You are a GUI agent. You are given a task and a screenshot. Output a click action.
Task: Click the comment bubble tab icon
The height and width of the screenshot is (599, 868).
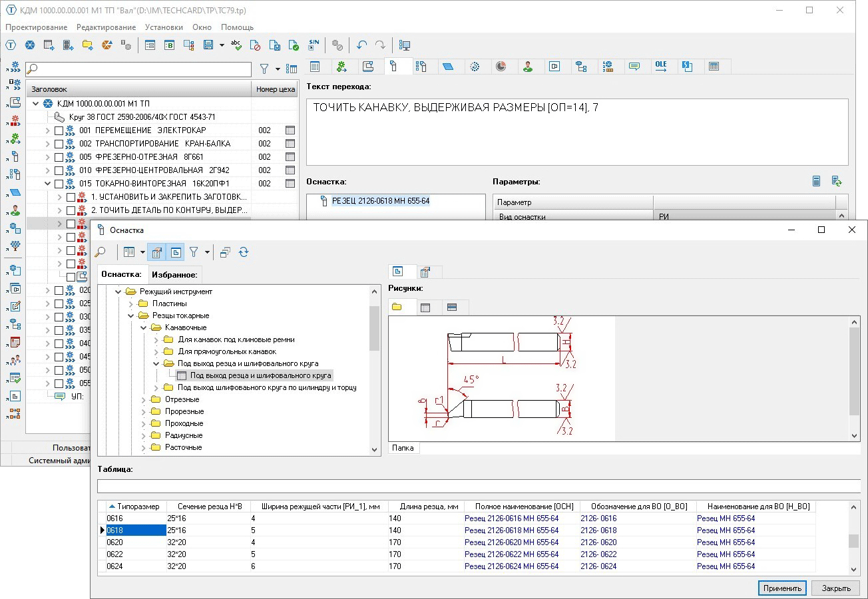tap(634, 67)
